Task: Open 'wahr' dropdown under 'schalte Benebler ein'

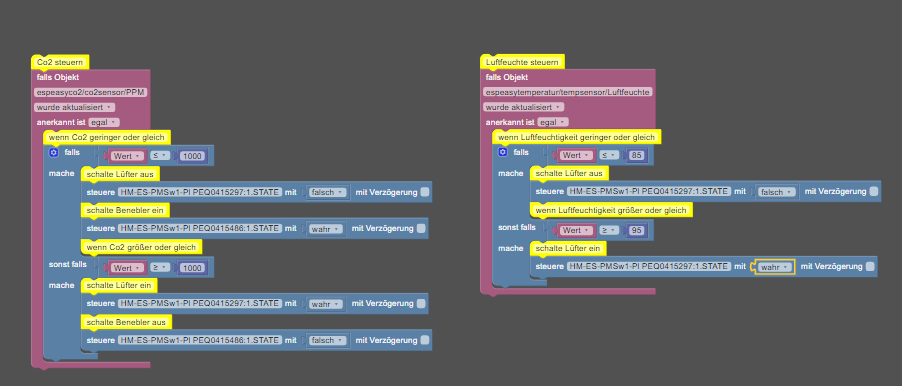Action: coord(326,229)
